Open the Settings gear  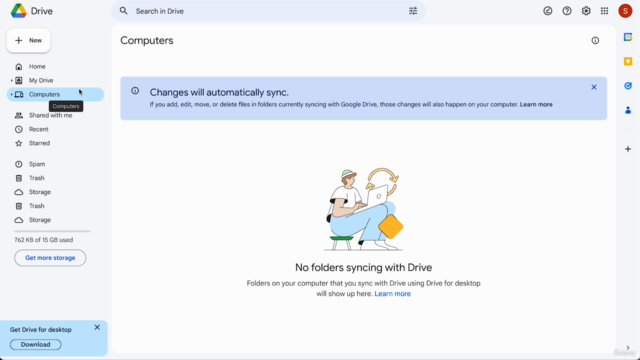[586, 11]
